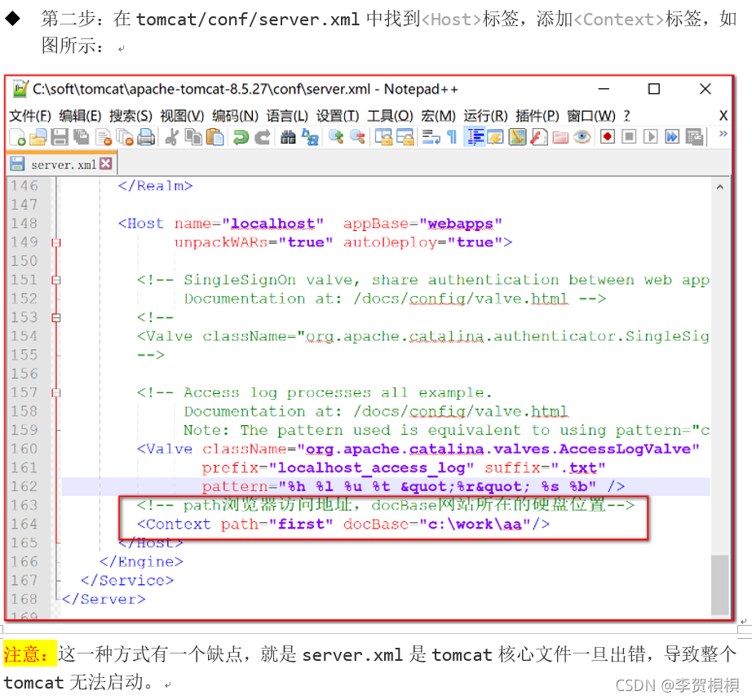Click the macro playback icon
752x700 pixels.
click(650, 137)
